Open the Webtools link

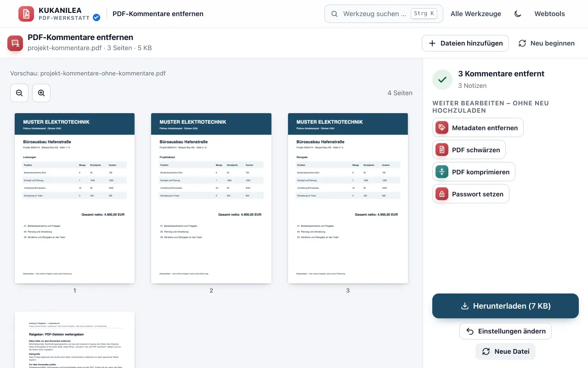pyautogui.click(x=549, y=14)
